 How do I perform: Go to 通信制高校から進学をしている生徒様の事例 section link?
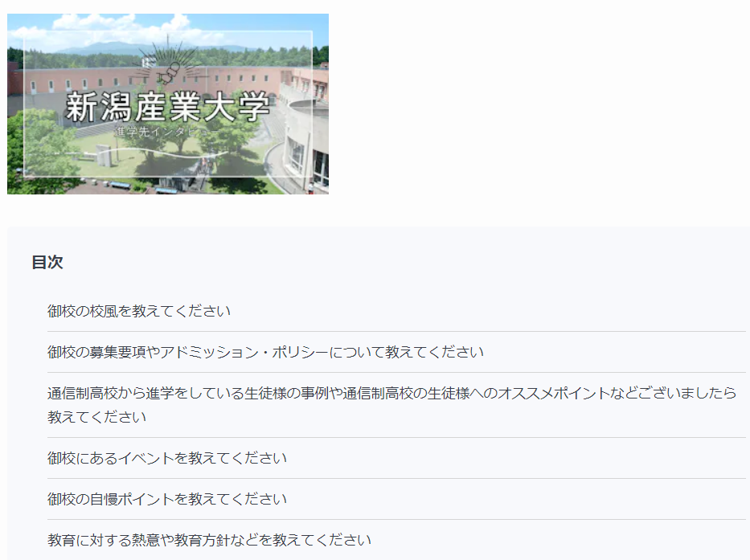point(391,405)
